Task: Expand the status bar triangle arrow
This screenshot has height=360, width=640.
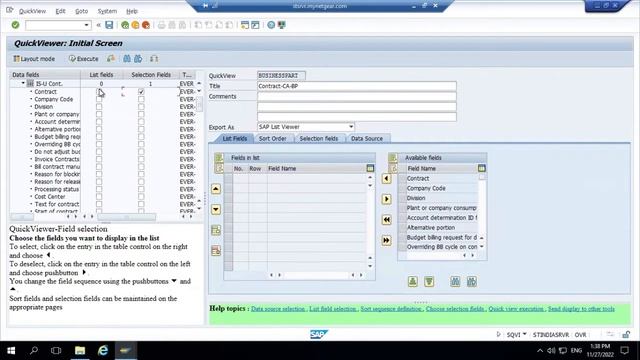Action: pyautogui.click(x=498, y=334)
